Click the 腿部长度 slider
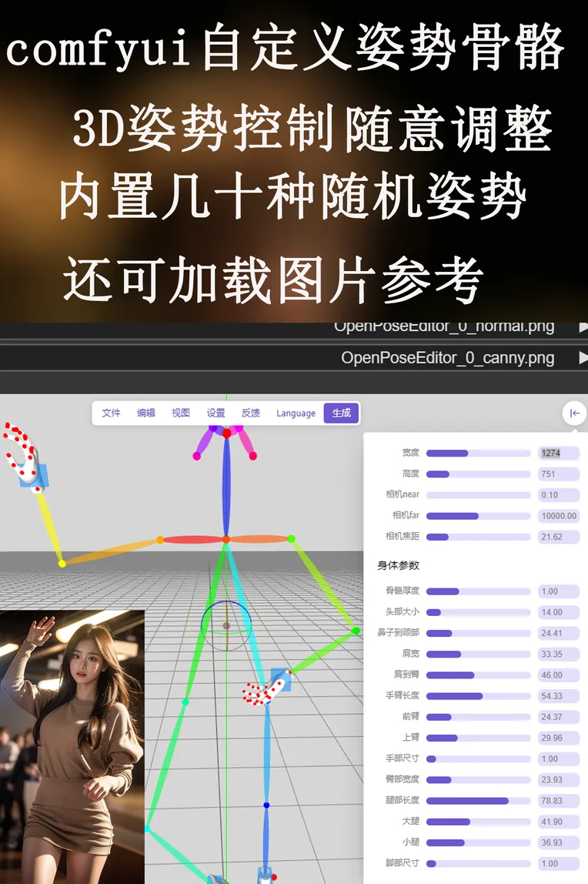The width and height of the screenshot is (588, 884). pos(478,801)
